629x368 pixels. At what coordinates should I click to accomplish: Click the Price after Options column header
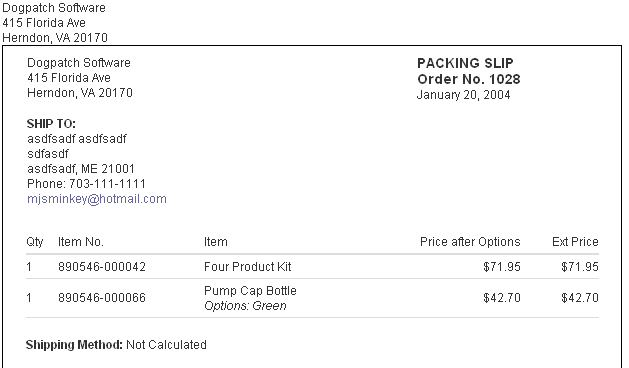[x=470, y=242]
